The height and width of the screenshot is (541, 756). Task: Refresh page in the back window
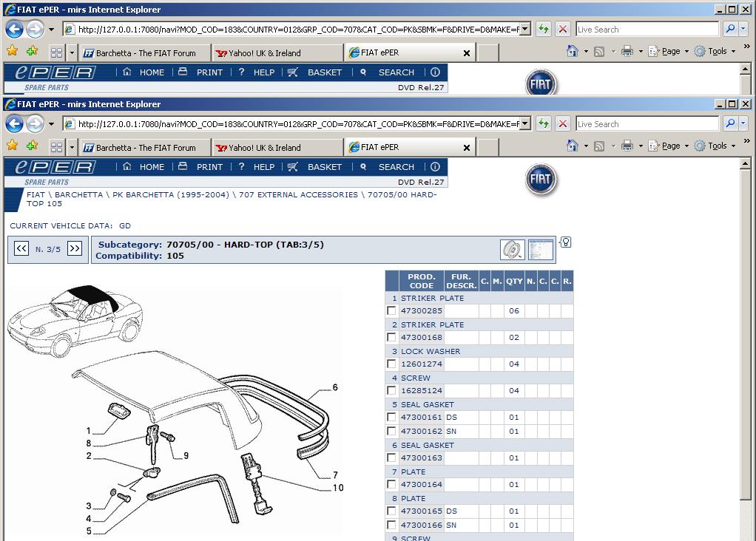tap(544, 30)
